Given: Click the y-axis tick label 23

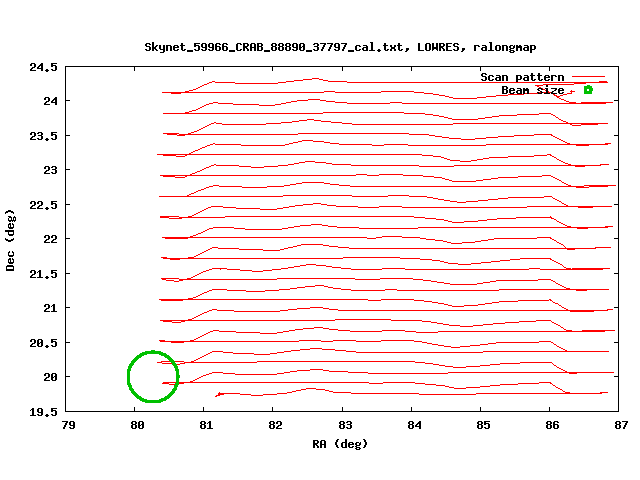Looking at the screenshot, I should [50, 170].
